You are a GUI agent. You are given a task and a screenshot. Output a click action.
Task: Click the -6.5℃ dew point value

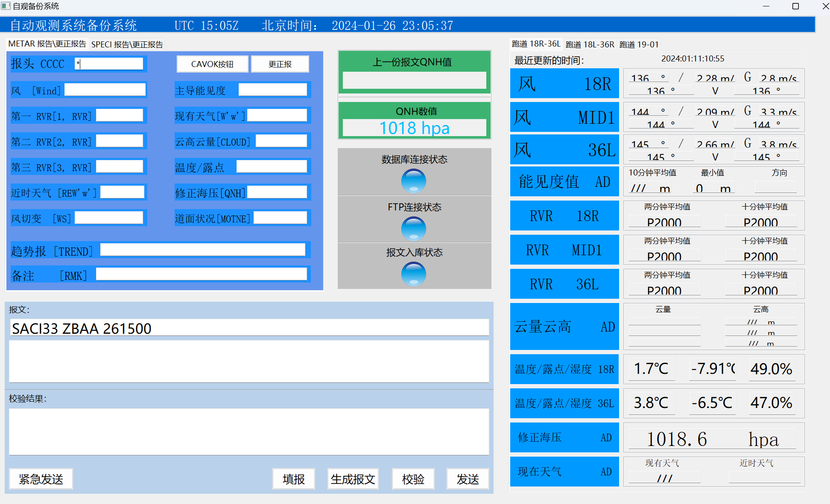[x=712, y=402]
